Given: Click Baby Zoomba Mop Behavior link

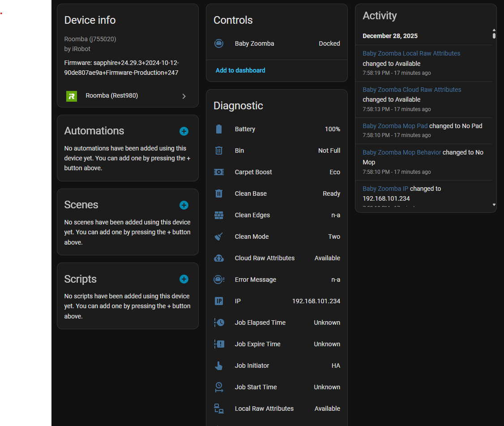Looking at the screenshot, I should (402, 152).
